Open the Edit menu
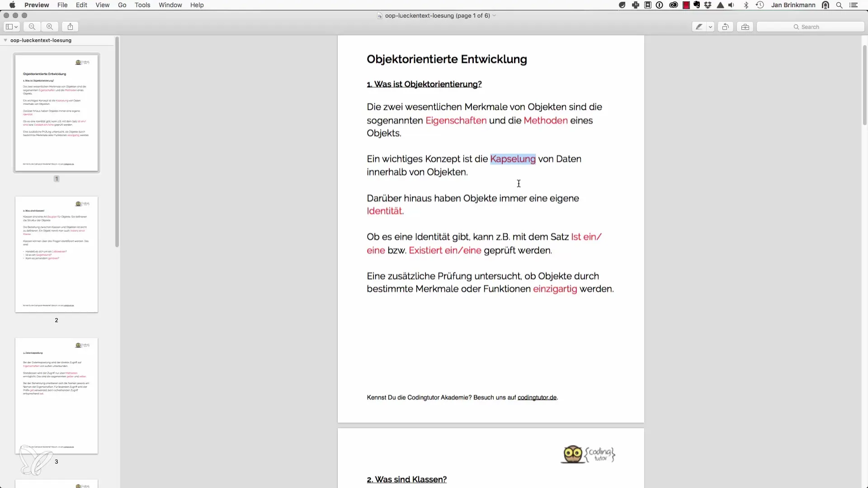 click(81, 5)
